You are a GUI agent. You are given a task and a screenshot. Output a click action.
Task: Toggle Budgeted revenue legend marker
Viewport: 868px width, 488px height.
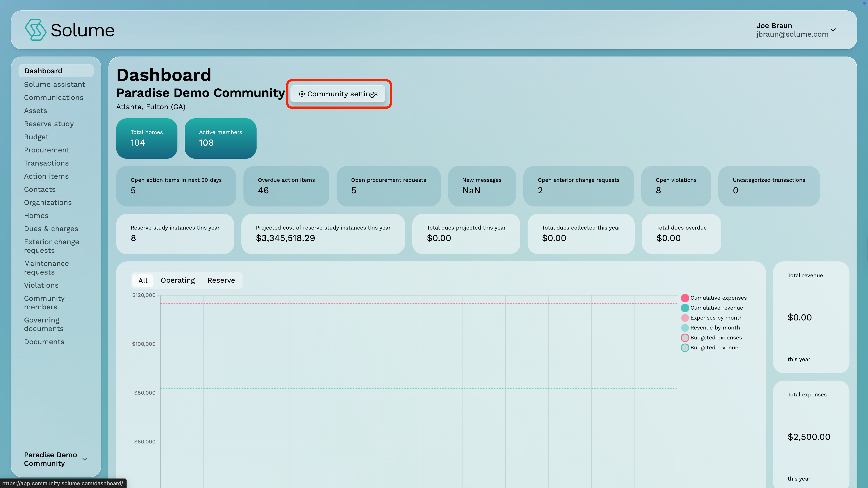[x=685, y=348]
